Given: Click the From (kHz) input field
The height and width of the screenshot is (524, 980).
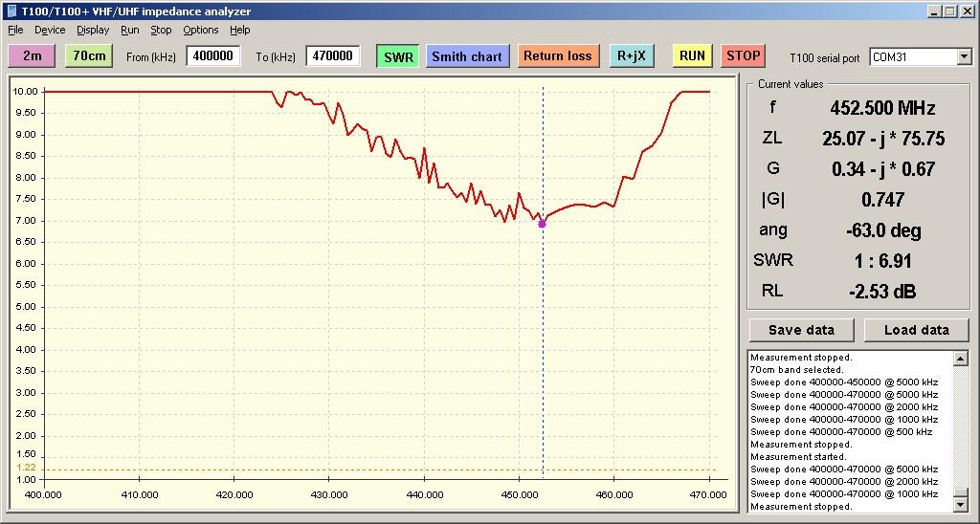Looking at the screenshot, I should coord(213,55).
